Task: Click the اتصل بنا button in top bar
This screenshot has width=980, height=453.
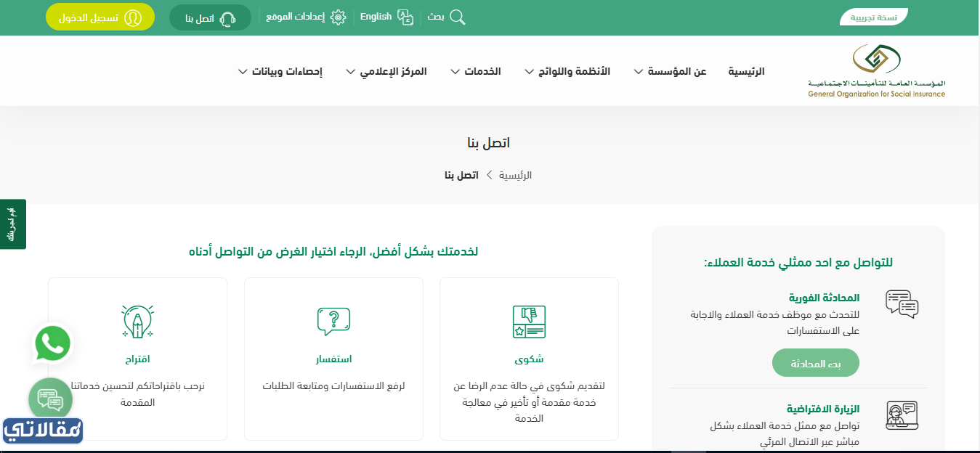Action: tap(210, 18)
